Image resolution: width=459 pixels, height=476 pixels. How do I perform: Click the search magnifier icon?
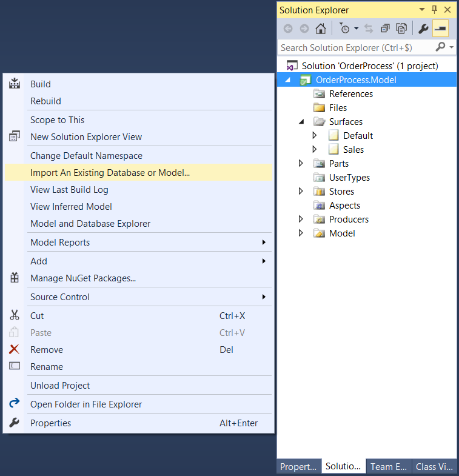pyautogui.click(x=440, y=47)
